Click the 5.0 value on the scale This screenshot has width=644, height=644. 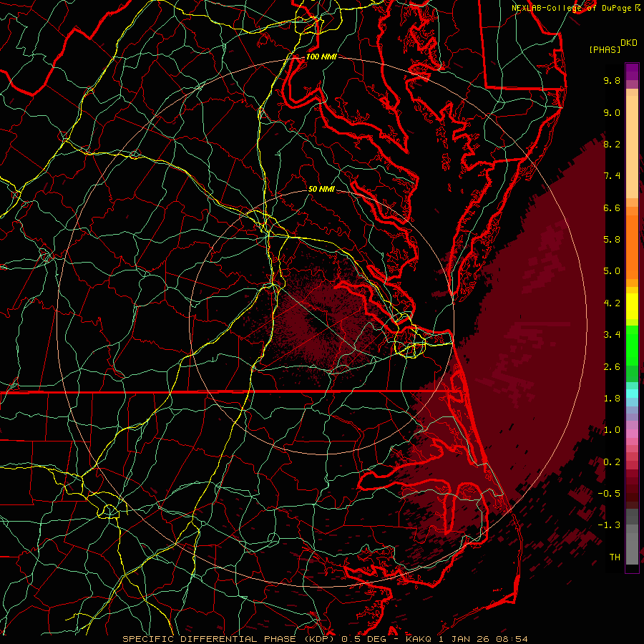[612, 271]
